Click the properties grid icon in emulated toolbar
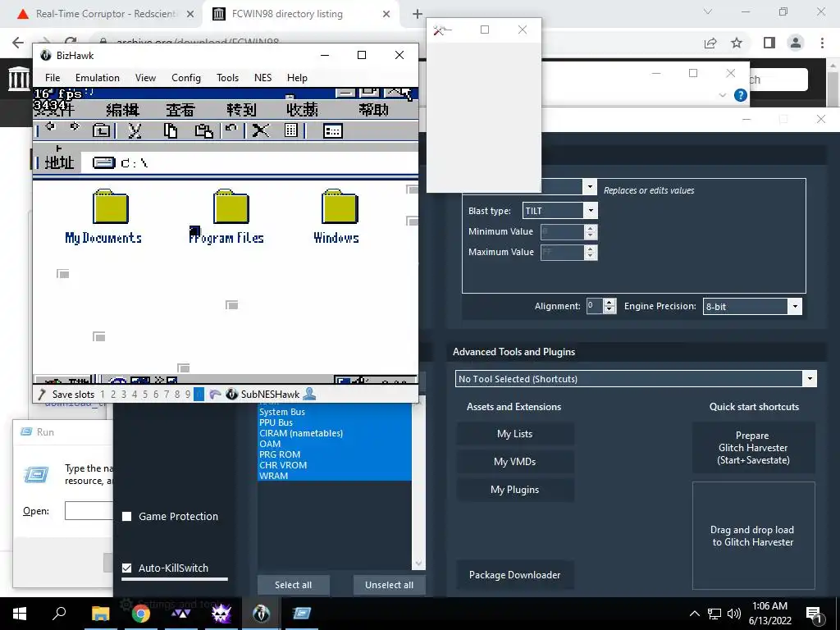This screenshot has width=840, height=630. pyautogui.click(x=291, y=130)
